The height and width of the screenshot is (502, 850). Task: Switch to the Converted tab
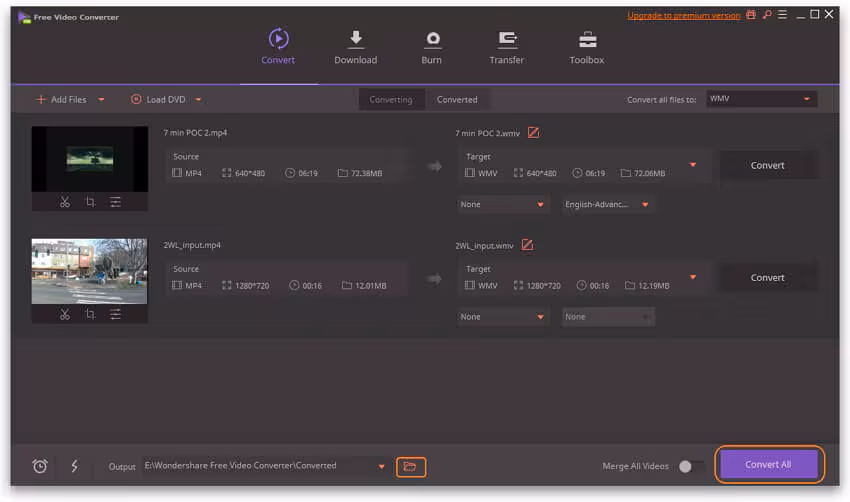tap(457, 100)
